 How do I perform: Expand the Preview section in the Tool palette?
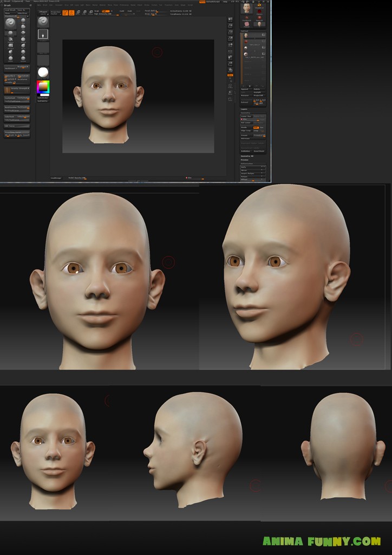point(244,160)
